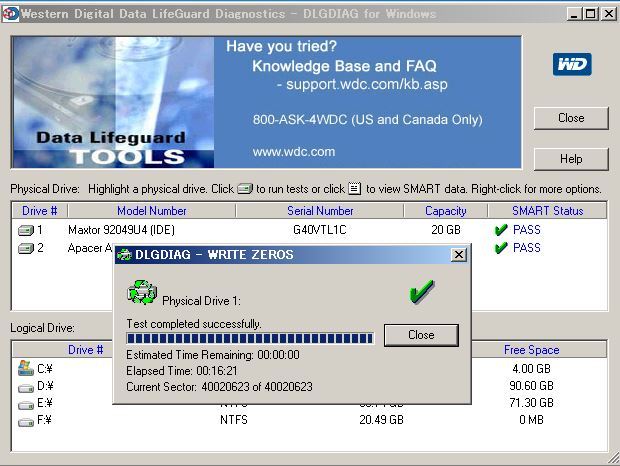The width and height of the screenshot is (620, 466).
Task: Click the Close button in the Write Zeros dialog
Action: tap(421, 335)
